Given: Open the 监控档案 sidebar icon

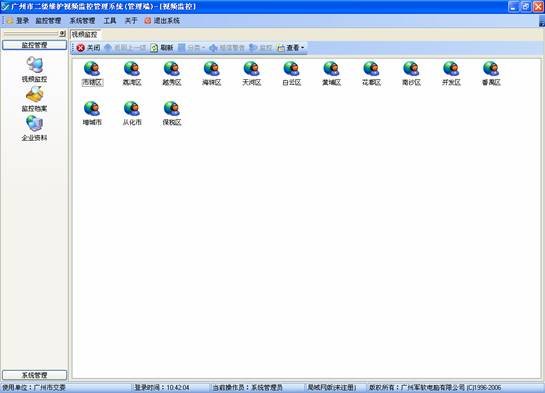Looking at the screenshot, I should [x=34, y=99].
